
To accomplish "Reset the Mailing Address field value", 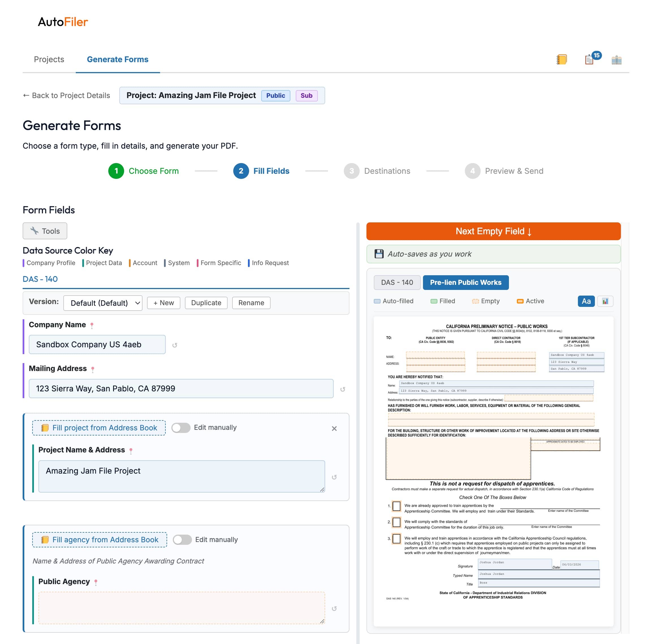I will pos(342,389).
